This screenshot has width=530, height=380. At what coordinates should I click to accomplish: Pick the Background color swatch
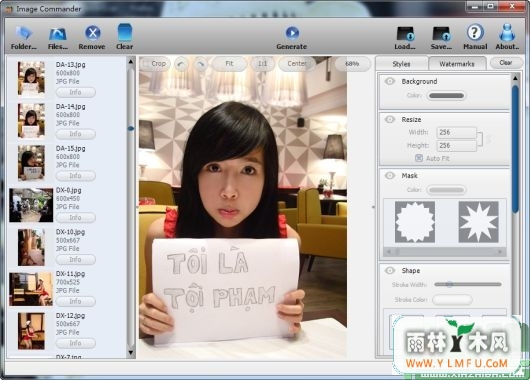[446, 96]
